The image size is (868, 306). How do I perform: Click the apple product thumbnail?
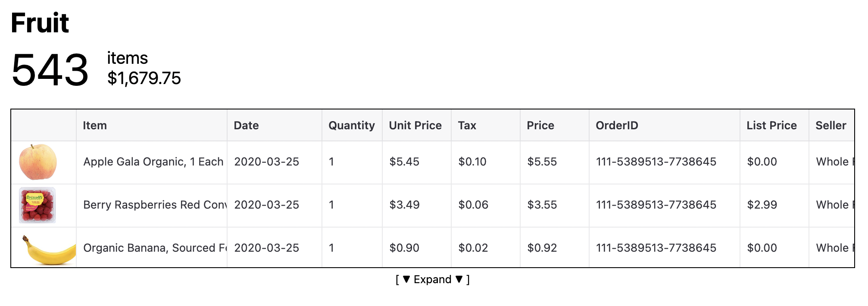coord(38,162)
